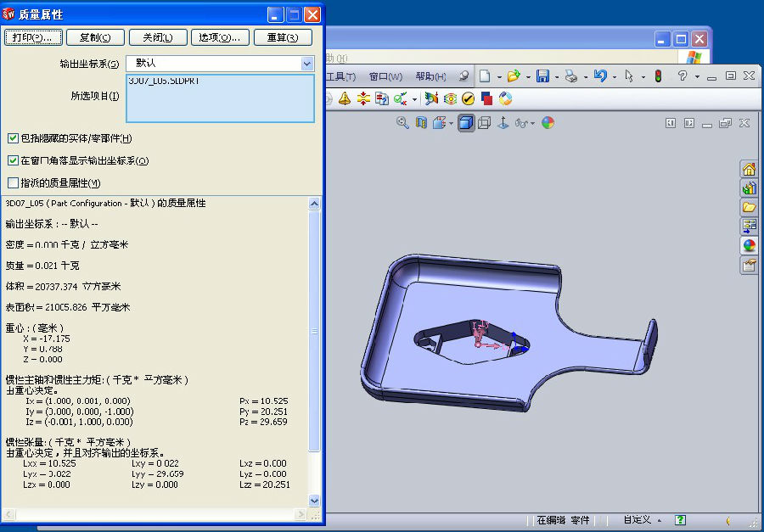The image size is (764, 532).
Task: Select the Shaded With Edges display cube
Action: coord(465,123)
